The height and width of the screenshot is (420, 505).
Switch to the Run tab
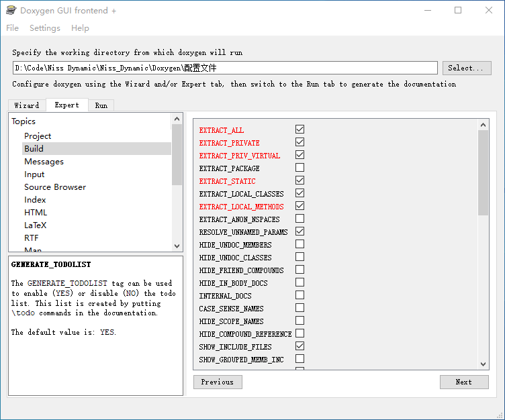tap(101, 105)
